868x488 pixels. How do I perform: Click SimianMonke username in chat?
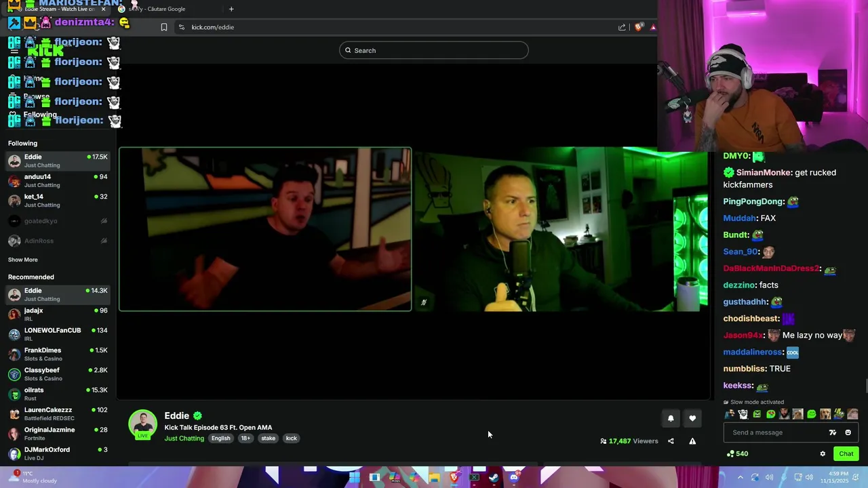click(x=763, y=173)
